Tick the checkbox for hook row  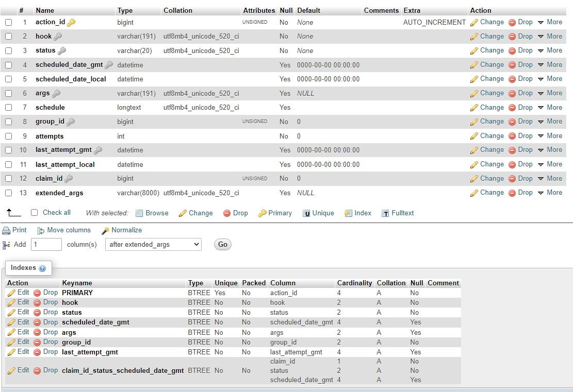[8, 37]
